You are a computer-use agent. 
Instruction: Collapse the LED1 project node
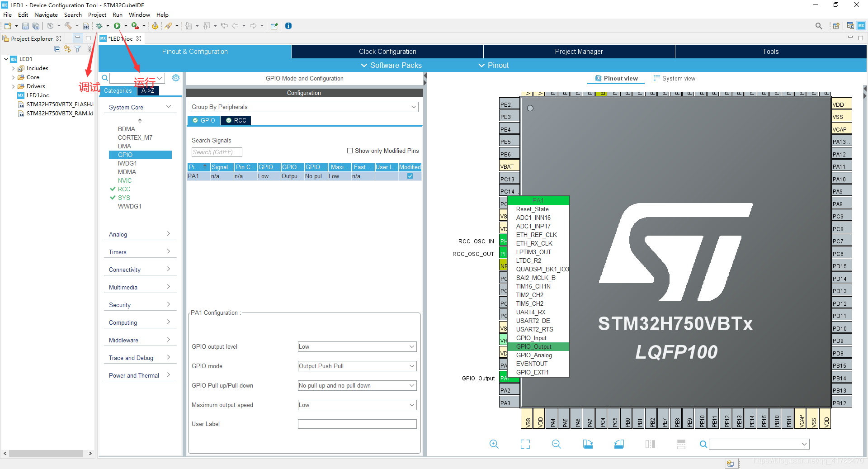click(x=6, y=59)
